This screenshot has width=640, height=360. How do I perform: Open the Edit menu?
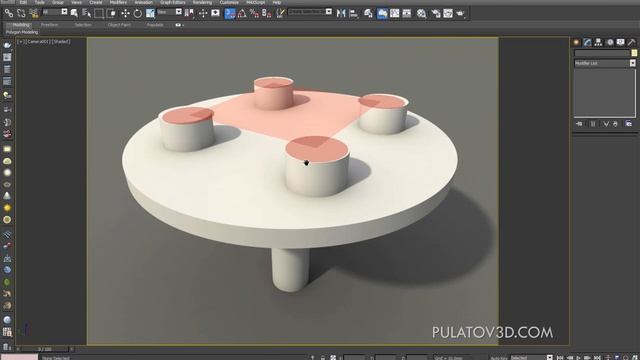tap(23, 2)
